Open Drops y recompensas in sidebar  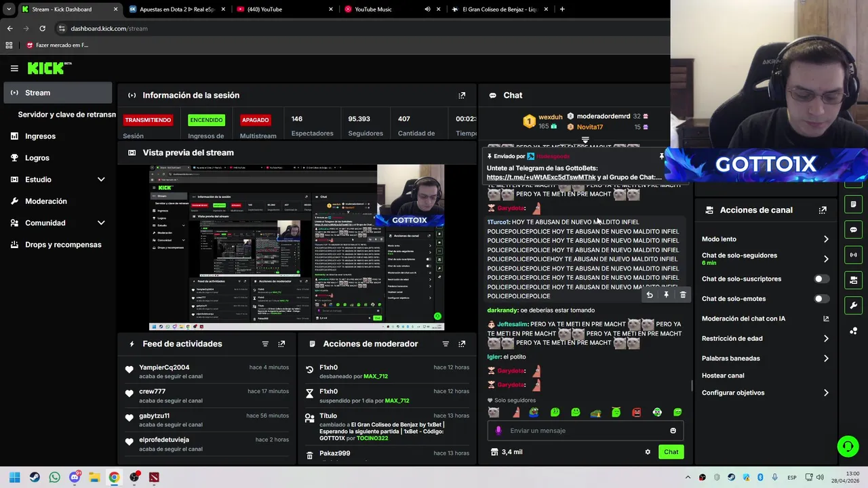pyautogui.click(x=58, y=245)
